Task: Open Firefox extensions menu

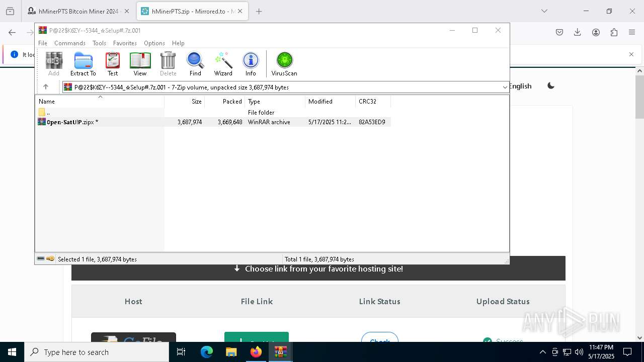Action: pyautogui.click(x=614, y=32)
